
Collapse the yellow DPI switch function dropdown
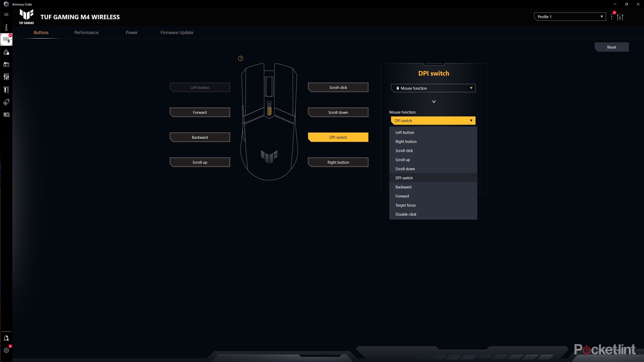tap(433, 121)
